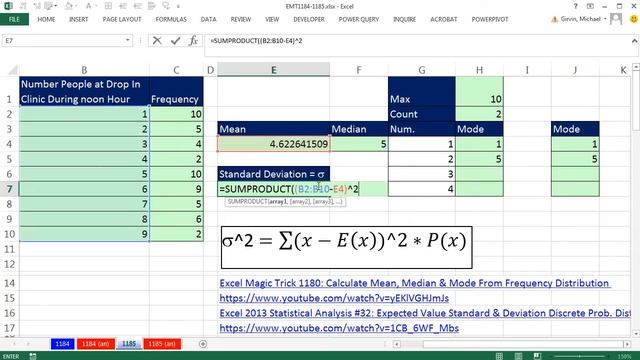
Task: Select column E header
Action: (273, 70)
